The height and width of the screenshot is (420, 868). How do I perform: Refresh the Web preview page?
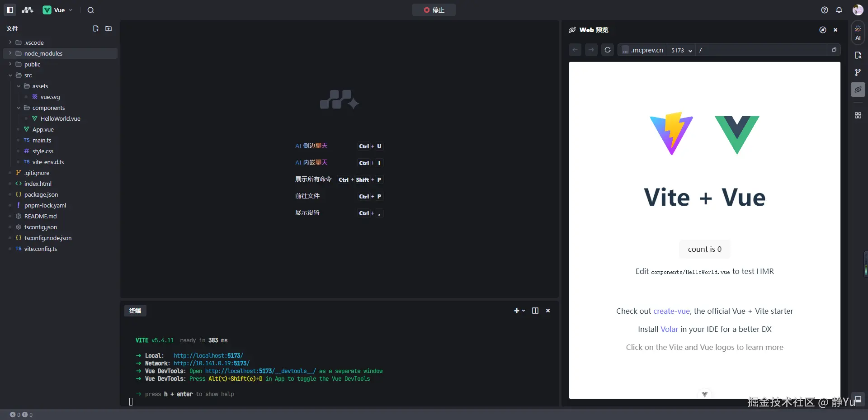point(608,50)
